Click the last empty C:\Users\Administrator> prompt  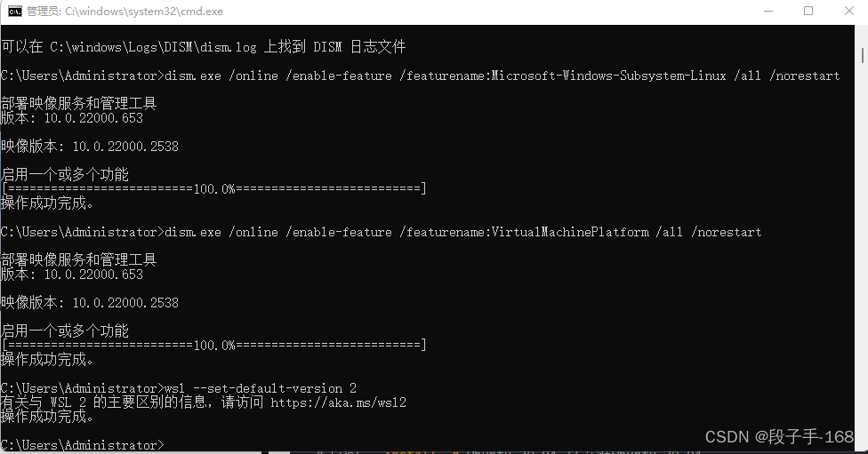[83, 444]
